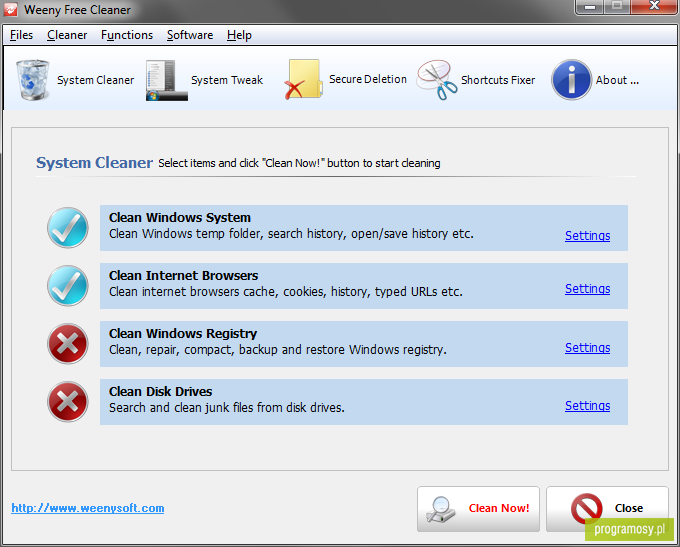The image size is (680, 547).
Task: Select the Clean Disk Drives heading
Action: (x=160, y=392)
